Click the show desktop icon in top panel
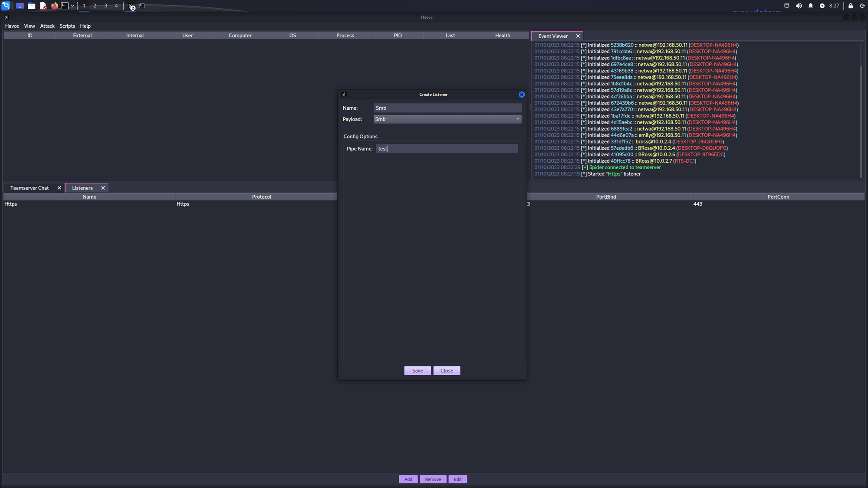Screen dimensions: 868x488 pyautogui.click(x=20, y=6)
